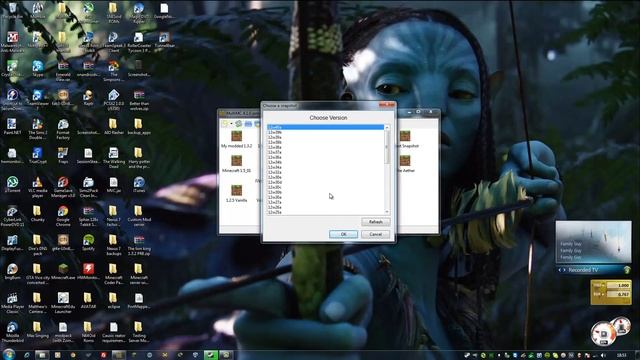
Task: Open the new instance dropdown arrow in MultiMC
Action: (x=231, y=124)
